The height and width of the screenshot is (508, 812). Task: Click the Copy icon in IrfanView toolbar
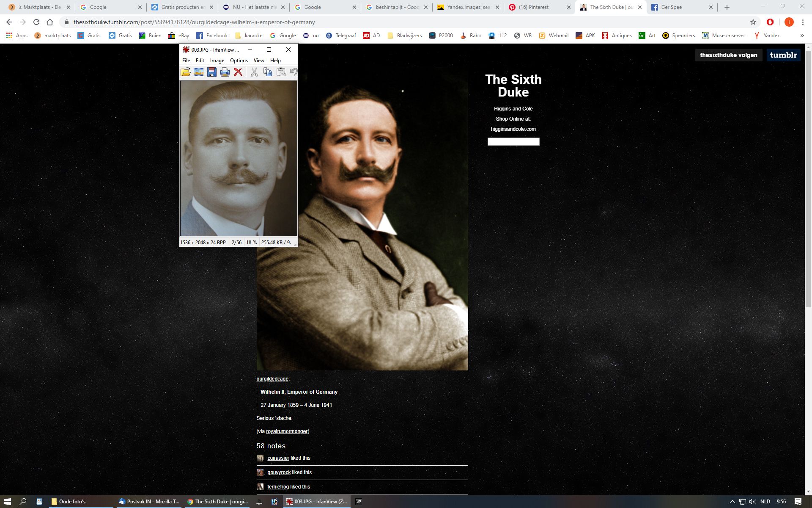pos(268,72)
